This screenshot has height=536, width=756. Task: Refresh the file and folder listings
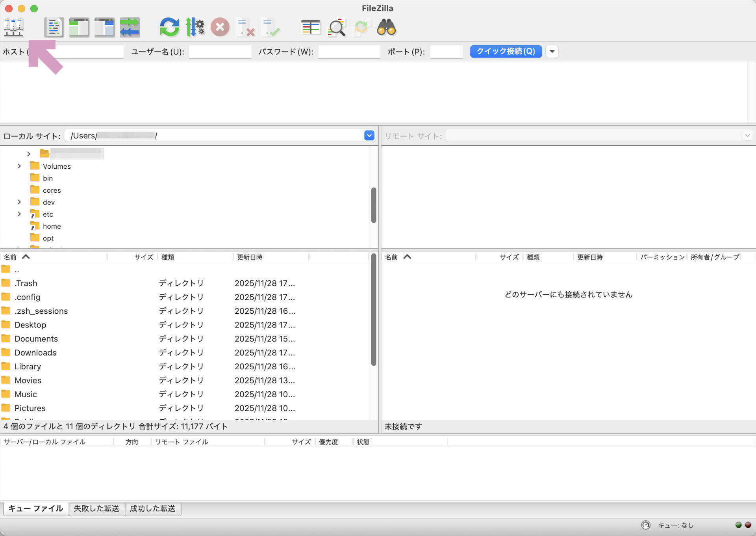170,27
